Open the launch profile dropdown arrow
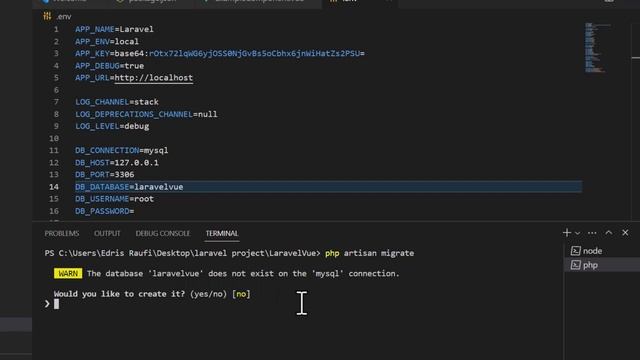Screen dimensions: 640x360 pyautogui.click(x=577, y=233)
